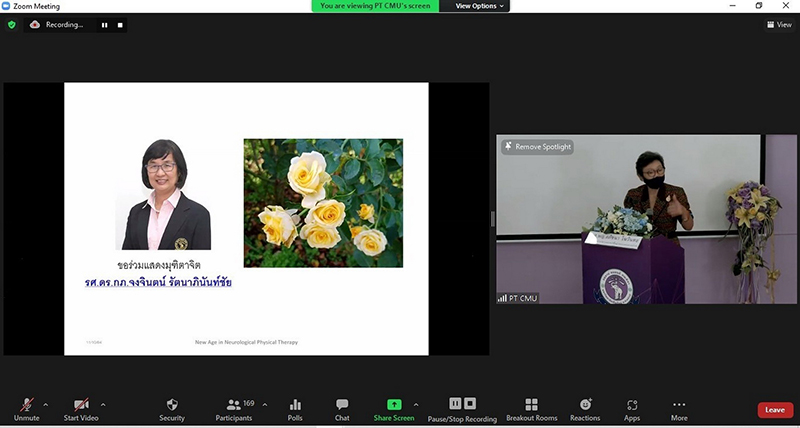Pause recording using the top indicator button

point(105,25)
